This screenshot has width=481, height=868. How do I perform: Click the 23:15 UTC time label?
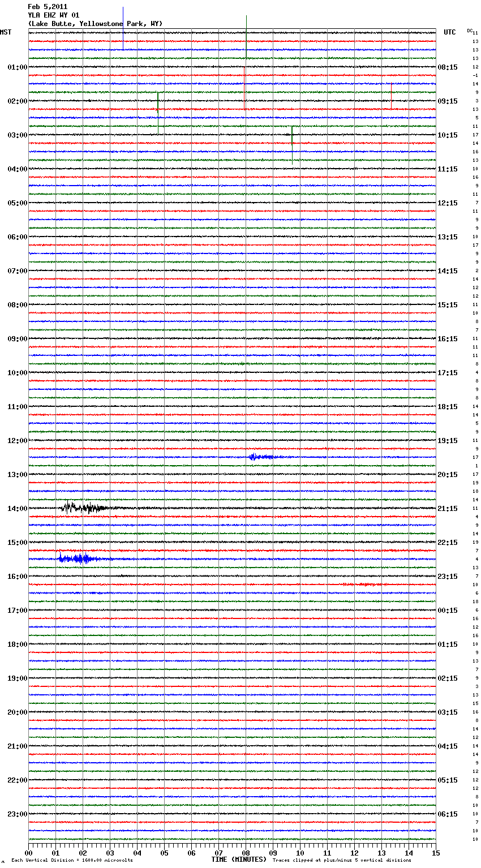448,577
